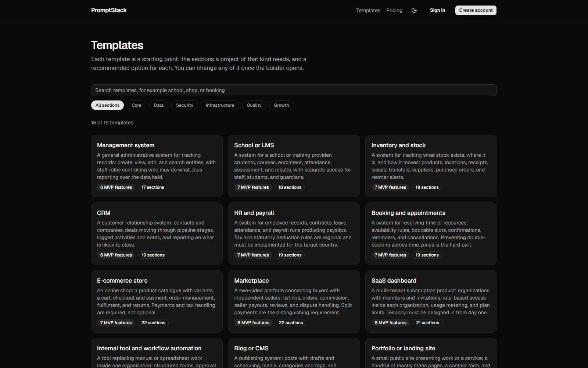Click '16 of 16 templates' count text
Image resolution: width=588 pixels, height=368 pixels.
tap(112, 123)
